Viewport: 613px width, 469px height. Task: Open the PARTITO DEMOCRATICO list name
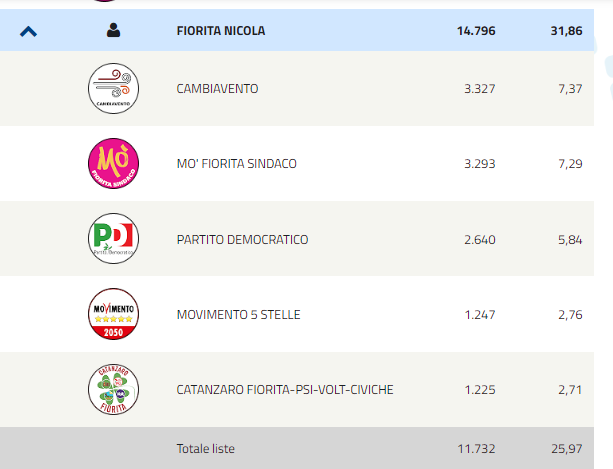(x=242, y=240)
